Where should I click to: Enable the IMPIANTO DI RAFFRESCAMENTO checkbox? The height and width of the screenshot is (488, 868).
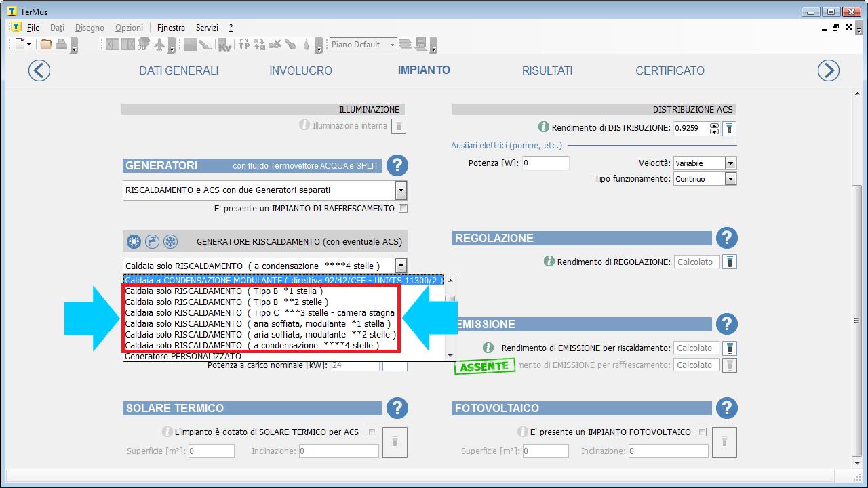tap(403, 209)
